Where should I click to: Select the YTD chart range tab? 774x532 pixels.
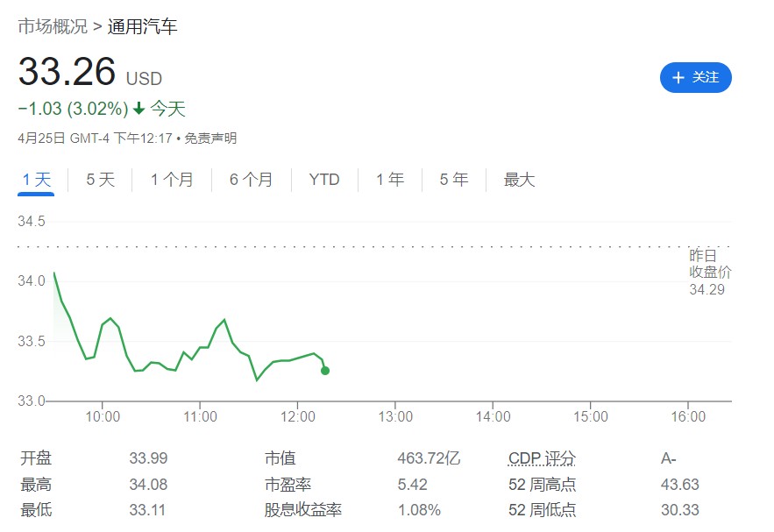pos(324,180)
